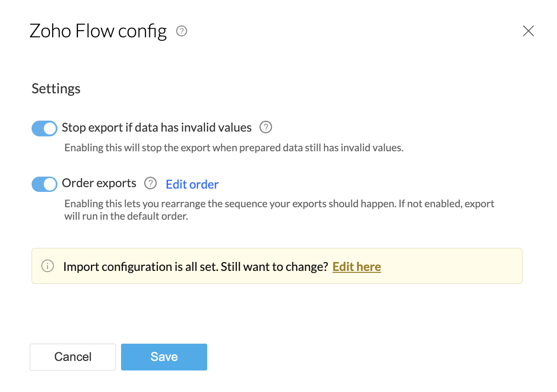Disable Stop export if data has invalid values

pos(45,128)
